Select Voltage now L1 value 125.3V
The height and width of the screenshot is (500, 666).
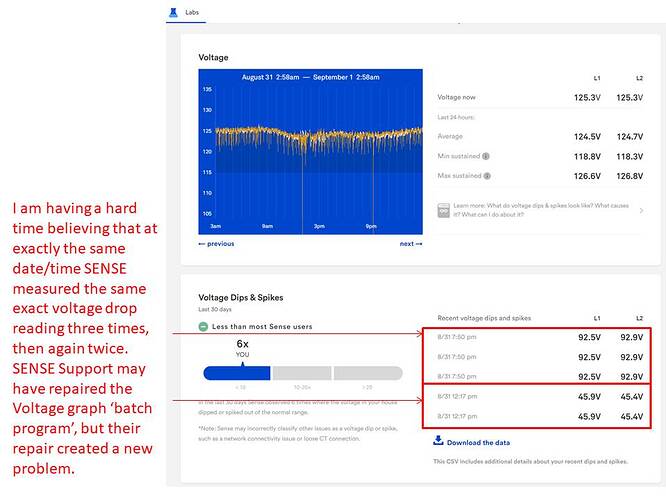(587, 97)
